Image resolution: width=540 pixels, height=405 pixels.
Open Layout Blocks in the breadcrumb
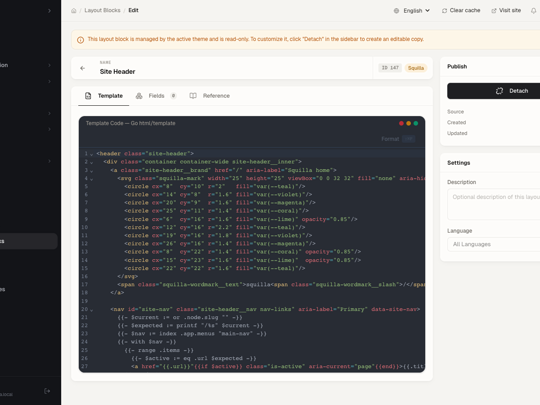click(102, 10)
